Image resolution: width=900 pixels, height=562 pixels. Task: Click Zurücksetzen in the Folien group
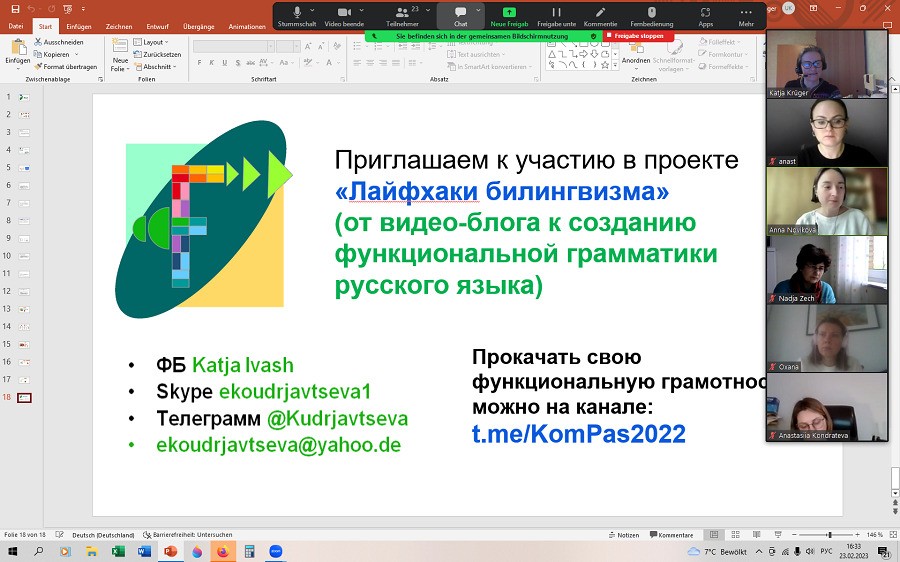point(161,55)
